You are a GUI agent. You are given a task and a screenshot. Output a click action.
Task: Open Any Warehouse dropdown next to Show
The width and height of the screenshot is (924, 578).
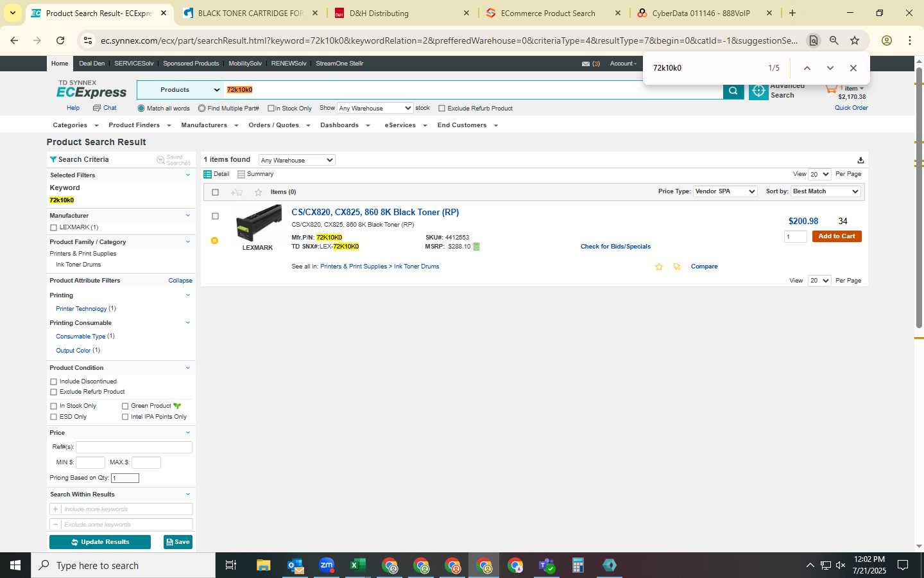(375, 109)
